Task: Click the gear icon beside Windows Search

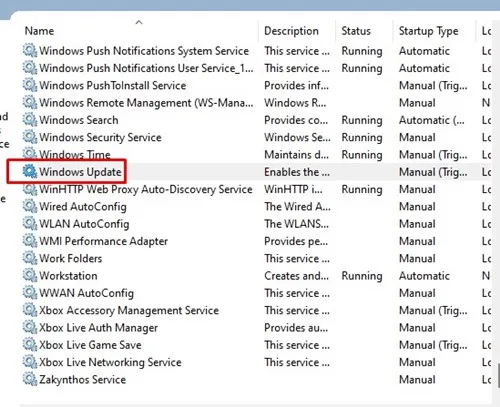Action: tap(30, 120)
